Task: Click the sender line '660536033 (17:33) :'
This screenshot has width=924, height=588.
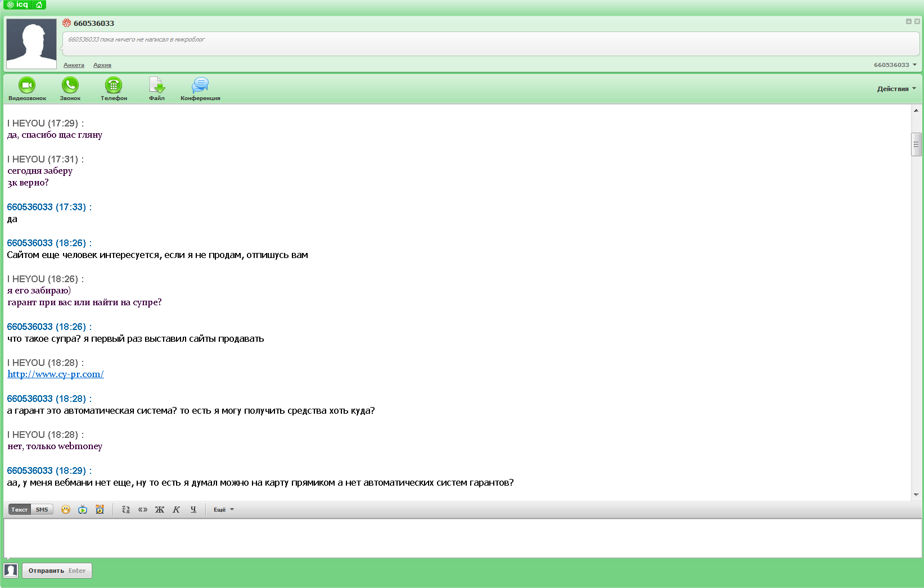Action: point(49,207)
